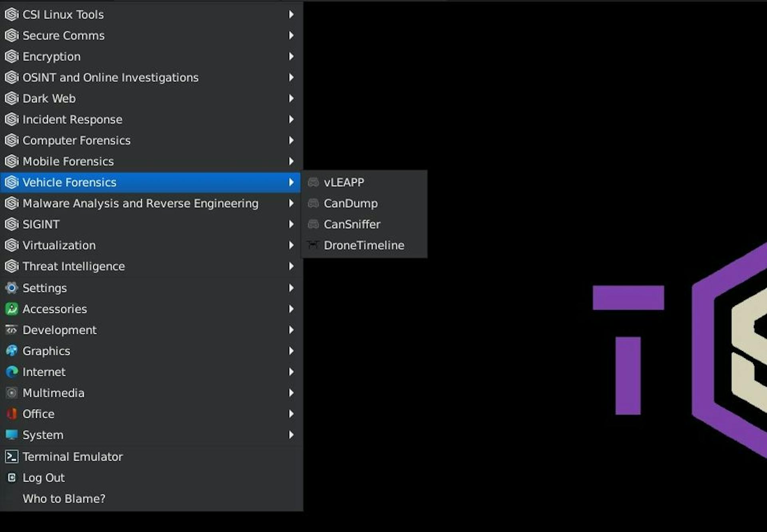The width and height of the screenshot is (767, 532).
Task: Open Malware Analysis and Reverse Engineering menu
Action: [x=140, y=203]
